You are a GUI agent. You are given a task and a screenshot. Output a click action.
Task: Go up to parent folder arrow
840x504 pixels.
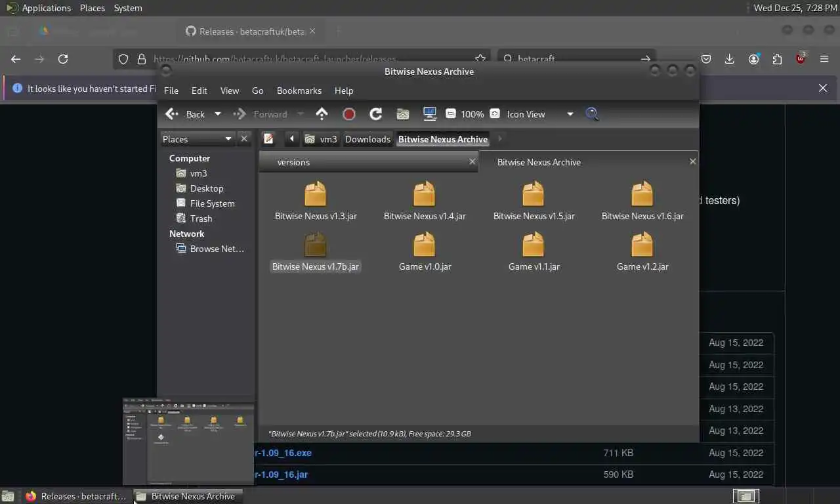pos(322,114)
